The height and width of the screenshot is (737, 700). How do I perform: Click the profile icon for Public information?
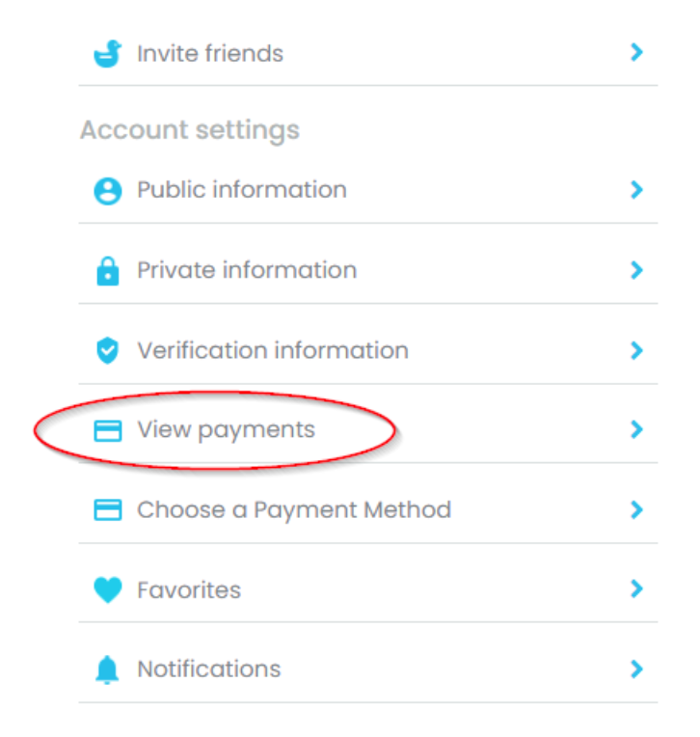[x=108, y=191]
